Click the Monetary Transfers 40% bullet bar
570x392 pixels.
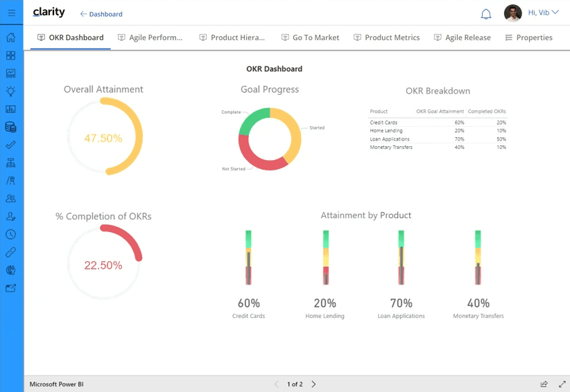478,258
